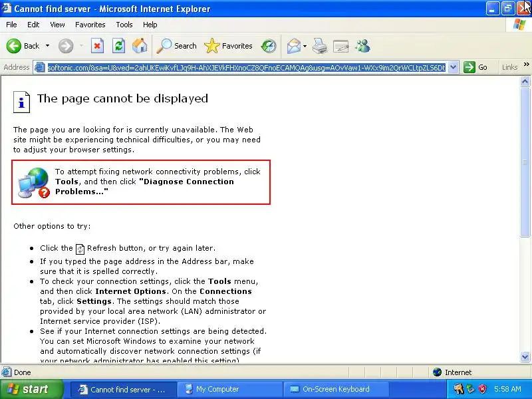The width and height of the screenshot is (532, 399).
Task: Open the Favorites star toolbar button
Action: (x=228, y=46)
